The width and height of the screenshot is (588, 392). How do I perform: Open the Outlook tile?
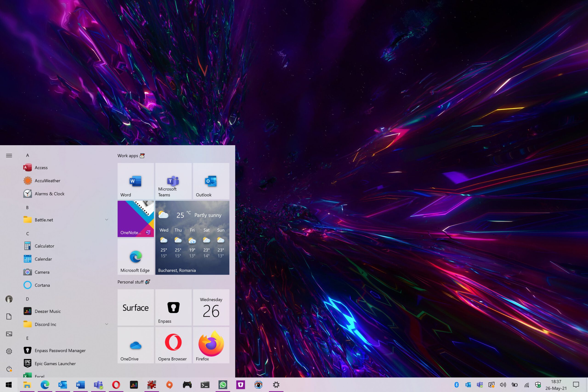(211, 181)
